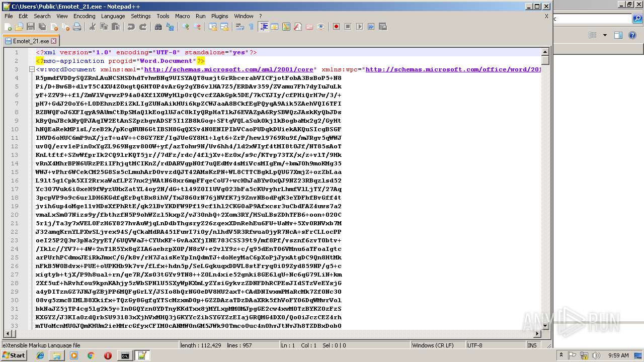
Task: Save the current recorded macro icon
Action: pyautogui.click(x=383, y=27)
